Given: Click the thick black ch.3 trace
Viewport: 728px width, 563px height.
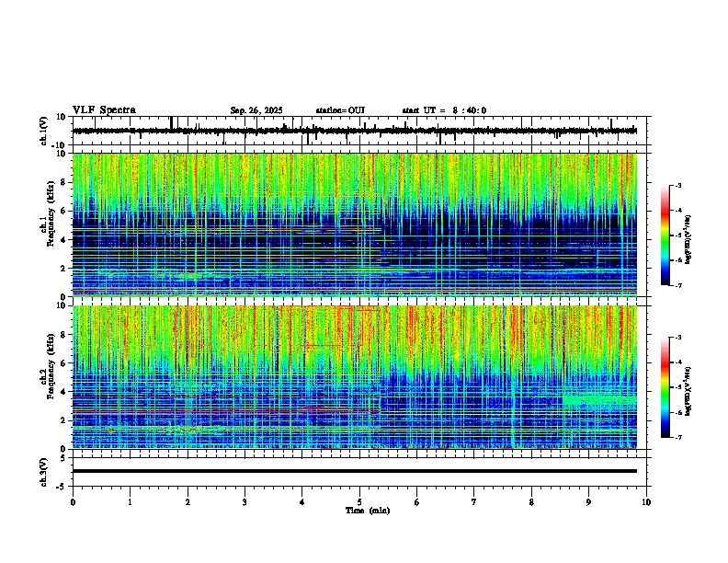Looking at the screenshot, I should [354, 471].
